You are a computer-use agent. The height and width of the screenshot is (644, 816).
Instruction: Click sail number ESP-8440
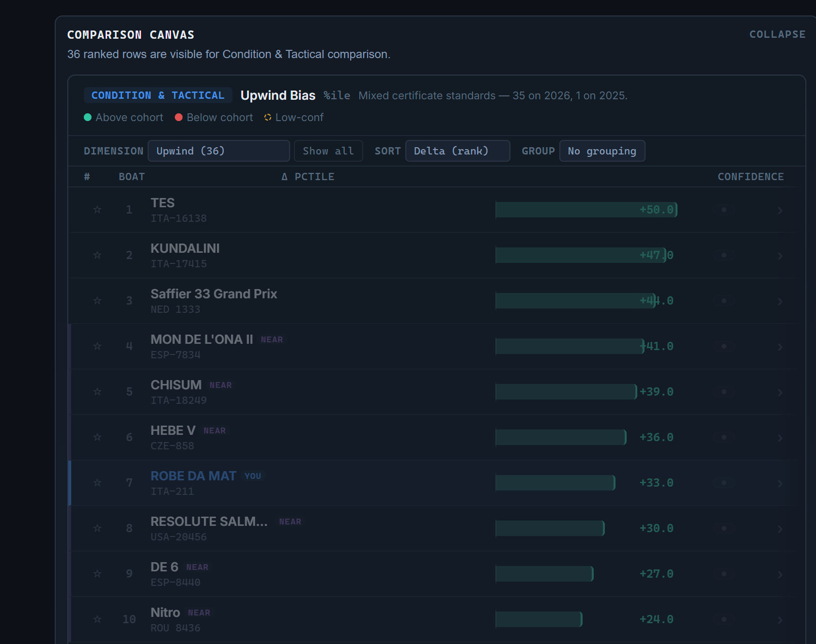(175, 583)
